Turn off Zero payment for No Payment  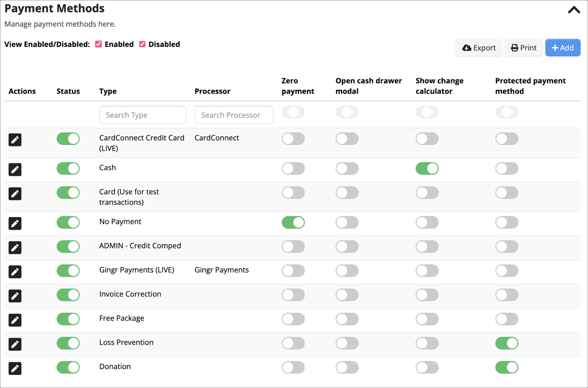(293, 222)
